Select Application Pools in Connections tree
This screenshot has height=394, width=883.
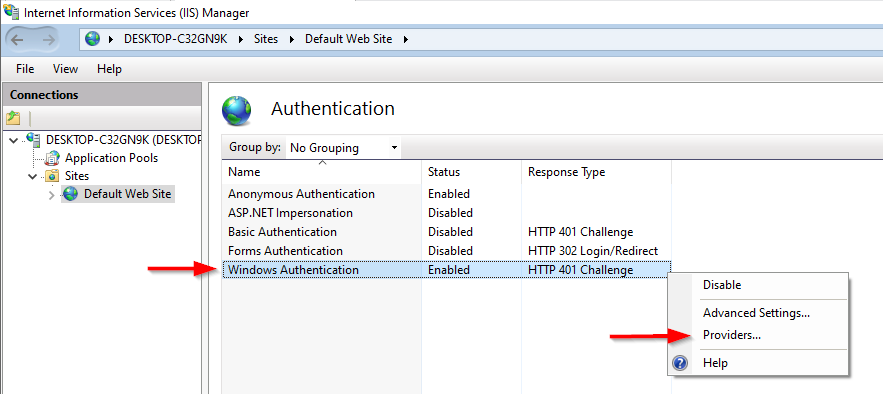[x=112, y=158]
